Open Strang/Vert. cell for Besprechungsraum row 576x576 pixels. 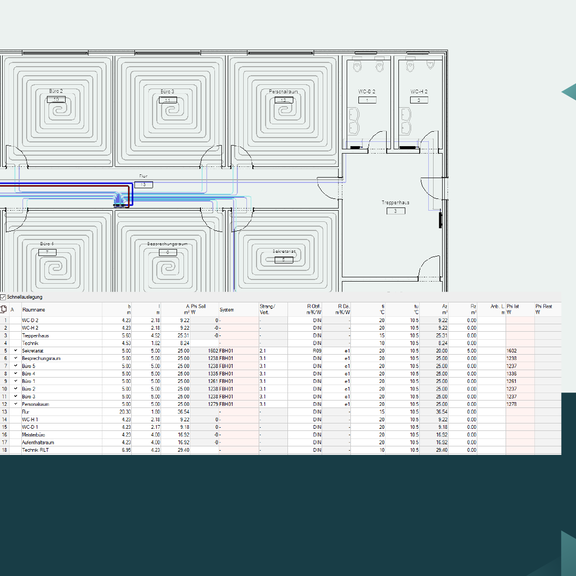point(273,359)
